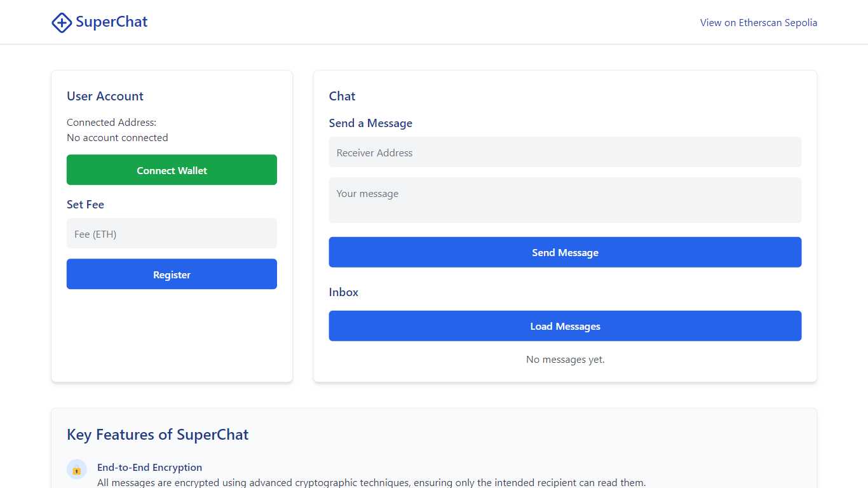
Task: Click into the Receiver Address field
Action: 565,152
